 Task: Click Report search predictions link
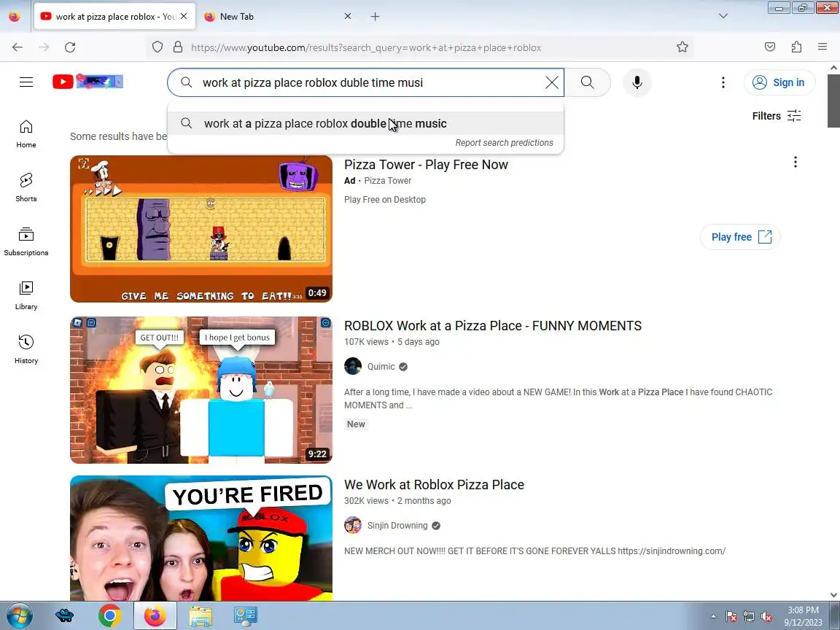tap(504, 142)
